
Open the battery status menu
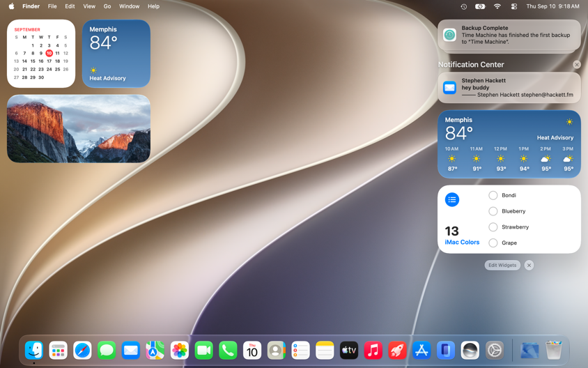[480, 6]
